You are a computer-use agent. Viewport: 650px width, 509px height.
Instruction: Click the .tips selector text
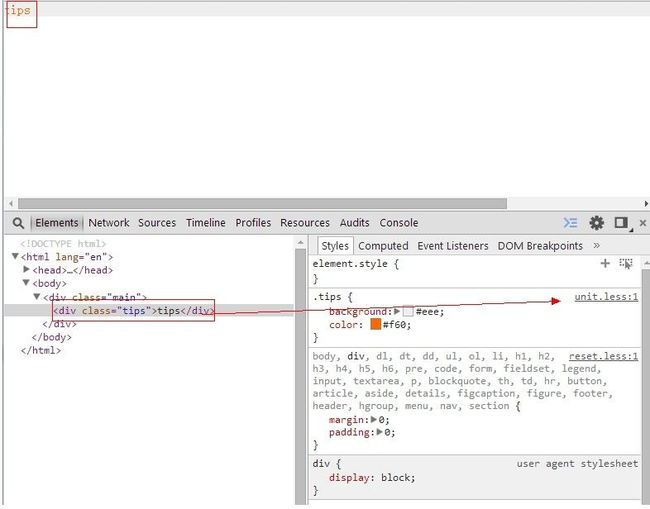(327, 297)
